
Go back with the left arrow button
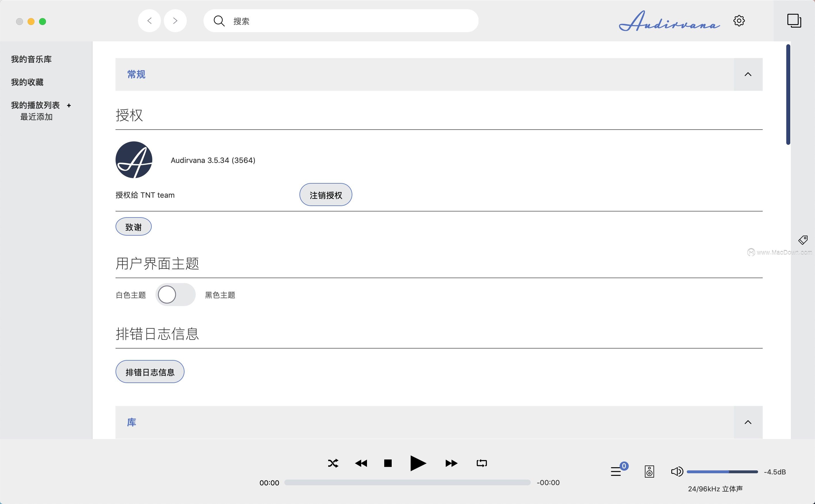[149, 21]
